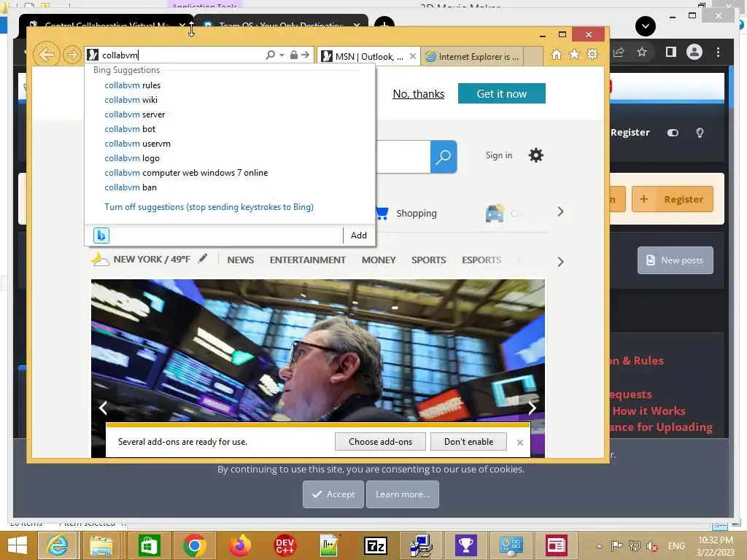Viewport: 747px width, 560px height.
Task: Select suggestion 'collabvm logo'
Action: click(x=132, y=158)
